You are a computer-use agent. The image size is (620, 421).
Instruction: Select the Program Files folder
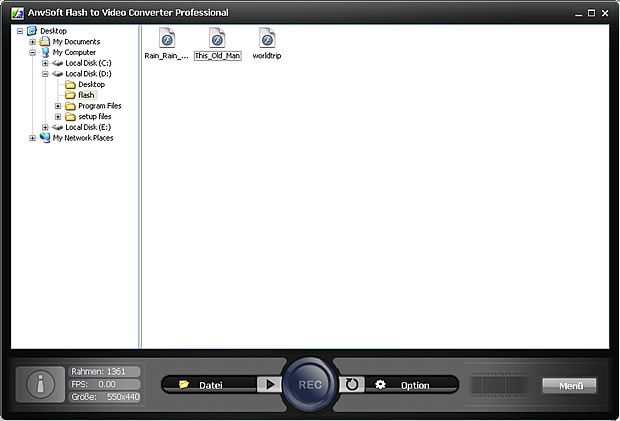coord(100,106)
